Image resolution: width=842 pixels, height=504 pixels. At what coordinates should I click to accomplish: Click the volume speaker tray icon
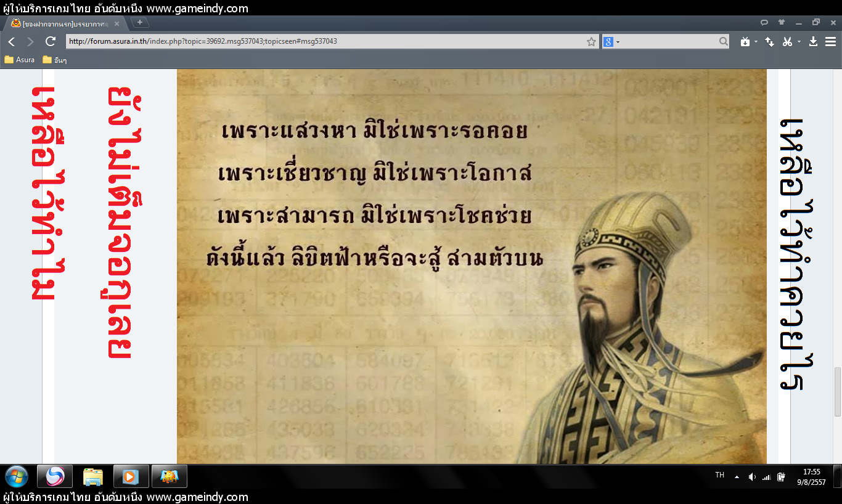tap(752, 477)
